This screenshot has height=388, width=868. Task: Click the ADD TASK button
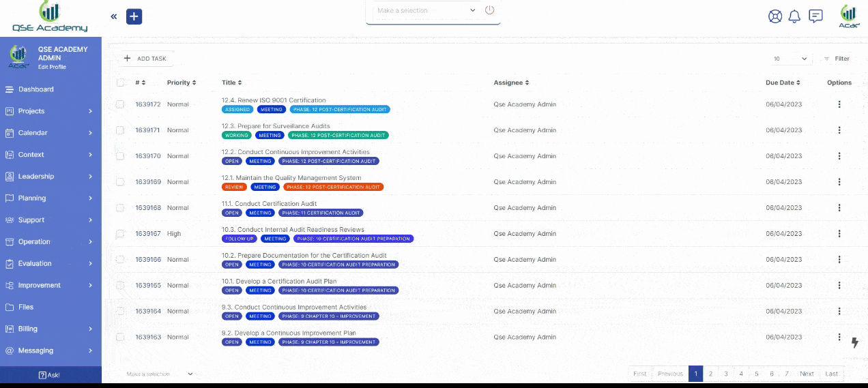(145, 59)
